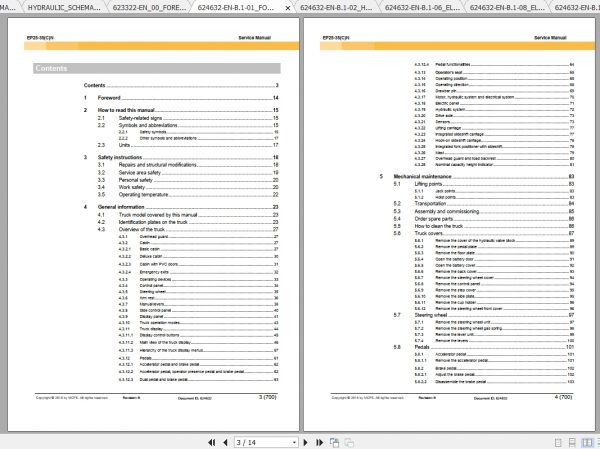Open the 624632-EN-B.1-08_EL... tab
The width and height of the screenshot is (600, 449).
pos(507,7)
